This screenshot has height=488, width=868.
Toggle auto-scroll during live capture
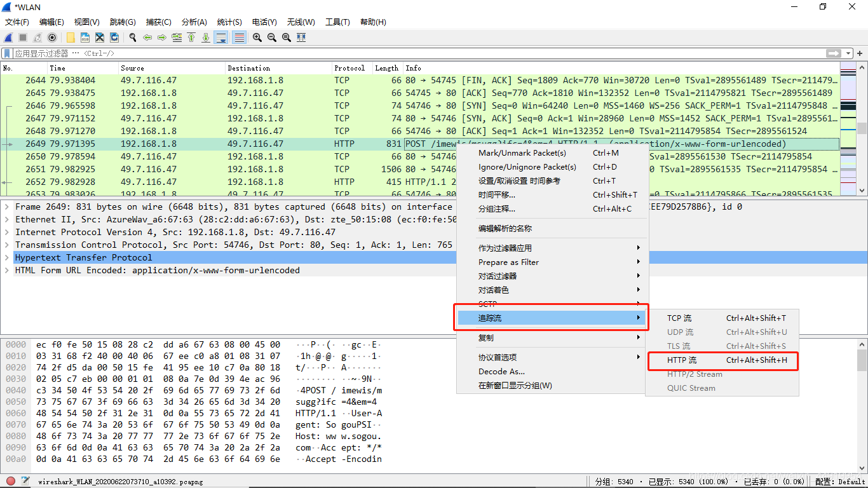[x=221, y=37]
